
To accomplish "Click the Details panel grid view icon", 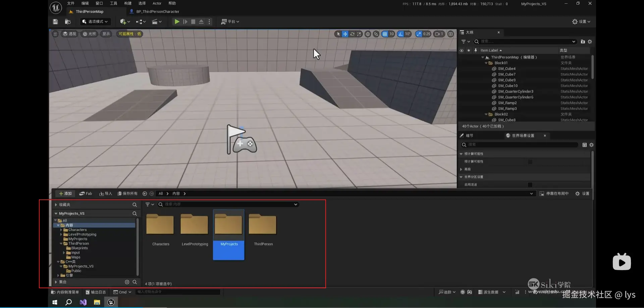I will tap(584, 145).
